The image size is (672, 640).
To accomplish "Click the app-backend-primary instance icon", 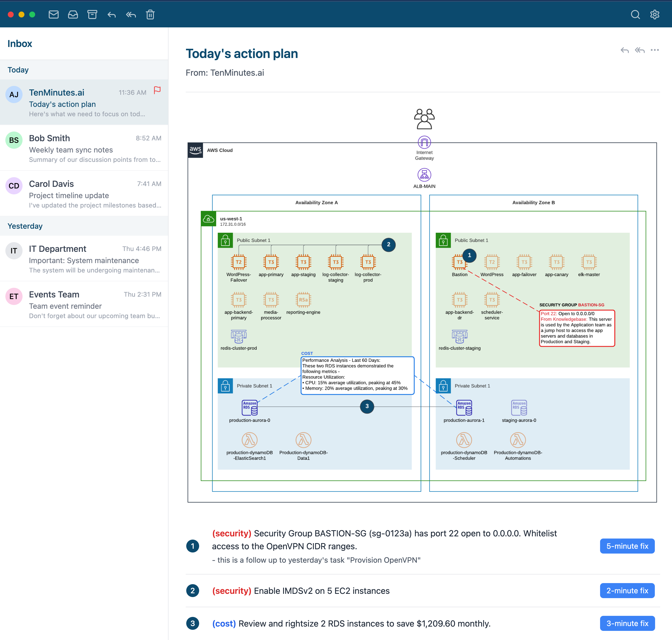I will point(238,300).
